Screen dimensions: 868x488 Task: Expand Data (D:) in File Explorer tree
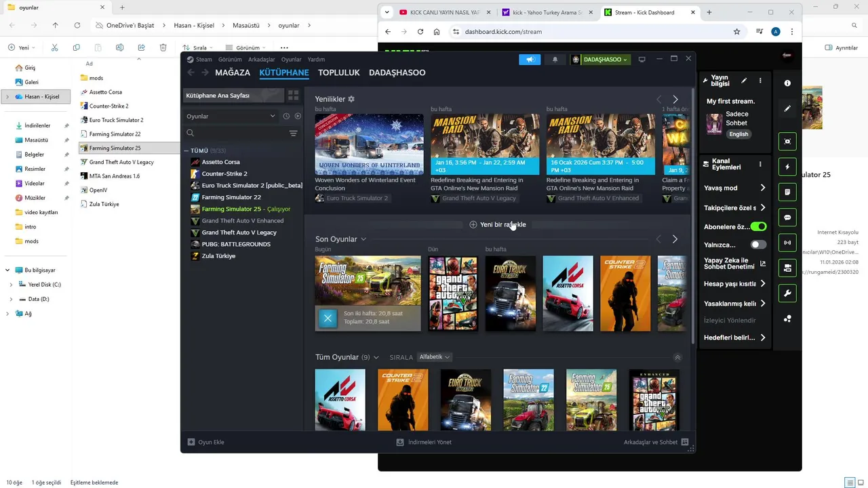coord(11,299)
